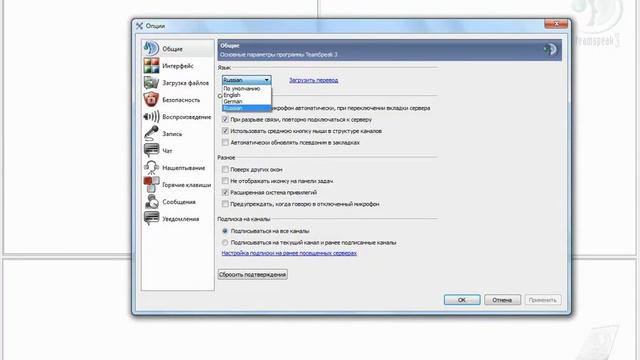Viewport: 640px width, 360px height.
Task: Click the Опции title bar tools icon
Action: 140,26
